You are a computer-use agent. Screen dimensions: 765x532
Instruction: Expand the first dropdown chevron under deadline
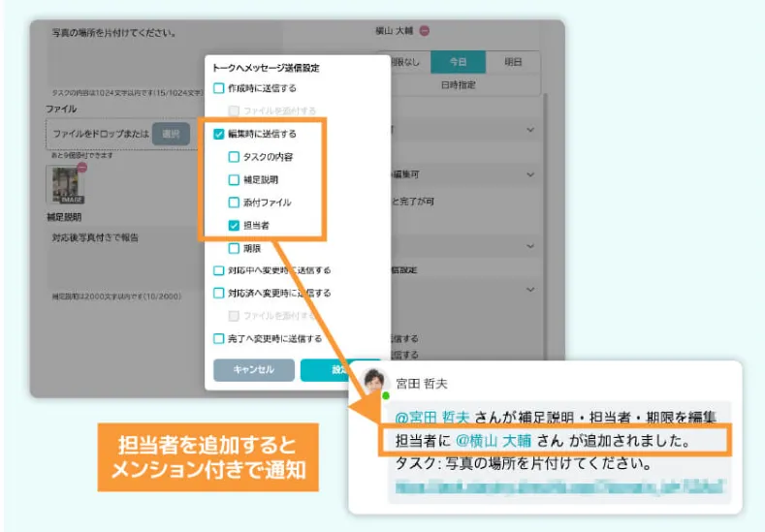[530, 130]
